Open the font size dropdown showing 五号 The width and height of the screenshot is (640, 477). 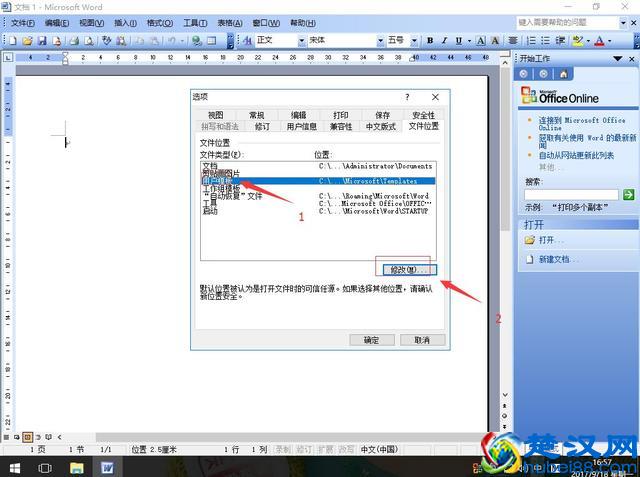point(414,40)
